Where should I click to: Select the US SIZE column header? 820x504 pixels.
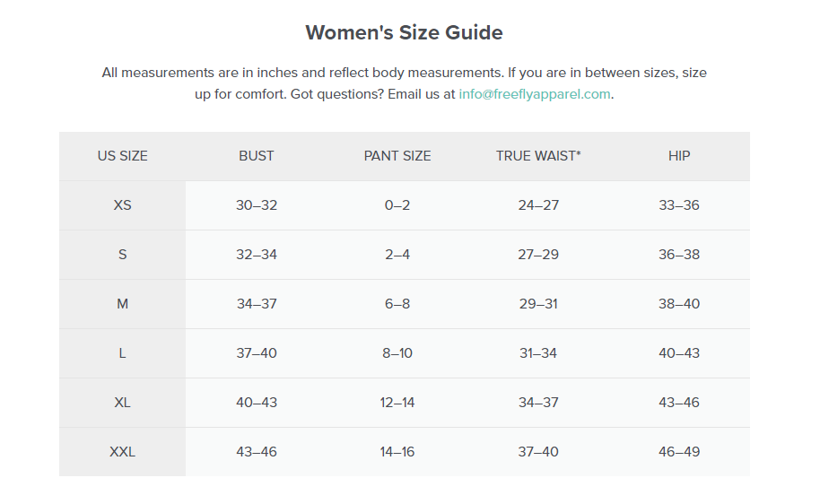point(122,156)
